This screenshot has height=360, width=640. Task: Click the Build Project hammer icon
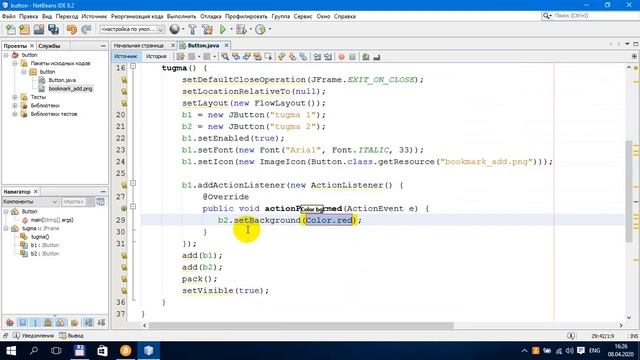[x=192, y=29]
